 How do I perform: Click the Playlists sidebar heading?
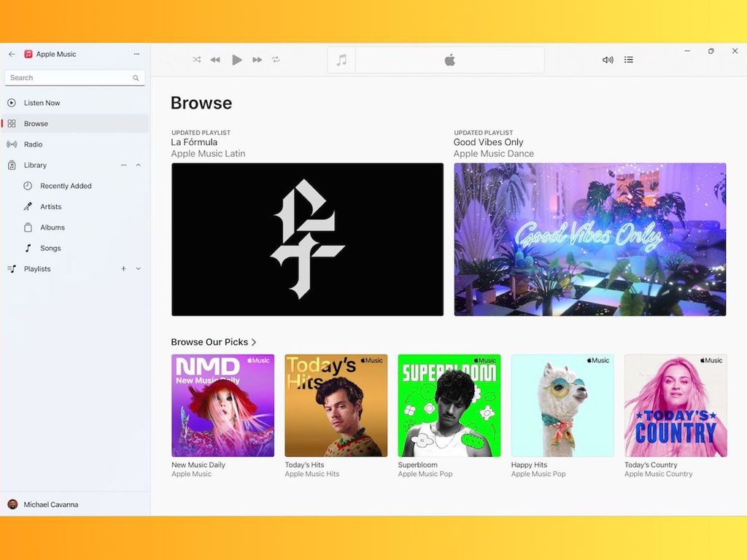click(x=37, y=269)
